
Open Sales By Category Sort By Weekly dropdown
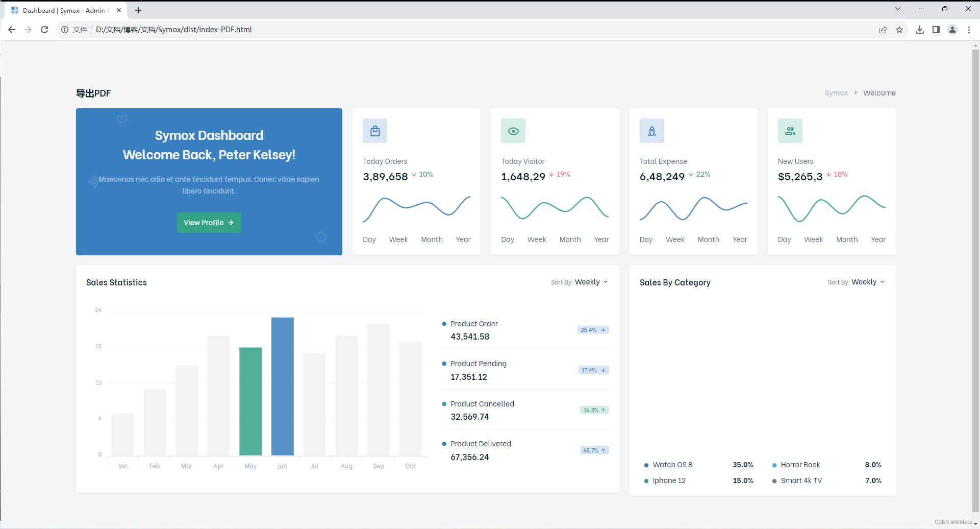(x=856, y=282)
